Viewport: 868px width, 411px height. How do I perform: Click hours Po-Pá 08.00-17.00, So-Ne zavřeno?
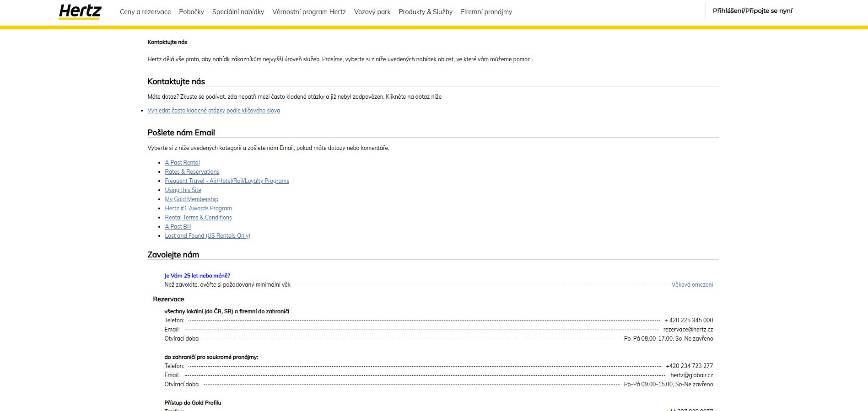point(669,338)
